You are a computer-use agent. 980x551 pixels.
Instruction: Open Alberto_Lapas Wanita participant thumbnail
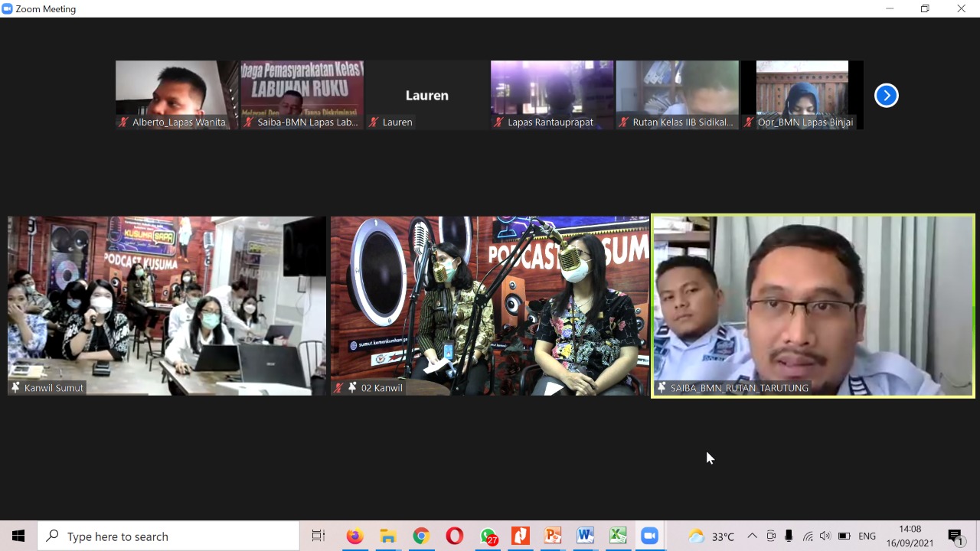pyautogui.click(x=177, y=95)
